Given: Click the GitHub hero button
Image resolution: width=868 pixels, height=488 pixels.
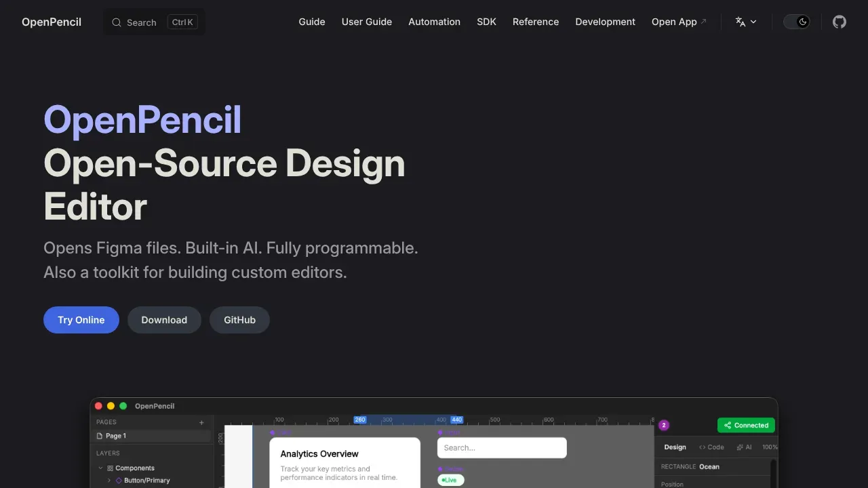Looking at the screenshot, I should click(x=240, y=320).
